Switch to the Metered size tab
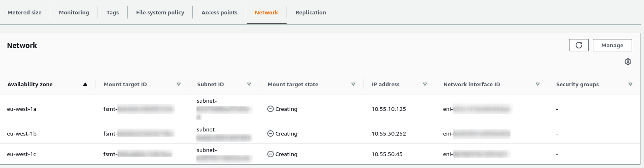 (24, 13)
